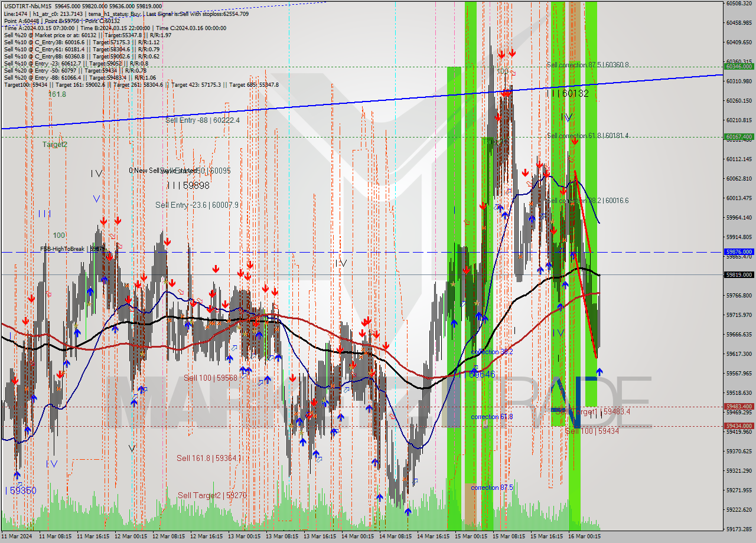Click the '14 Mar 08:15' time label

396,537
